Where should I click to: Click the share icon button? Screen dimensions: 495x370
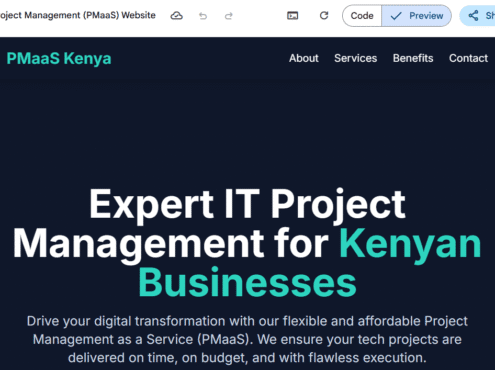(x=478, y=16)
